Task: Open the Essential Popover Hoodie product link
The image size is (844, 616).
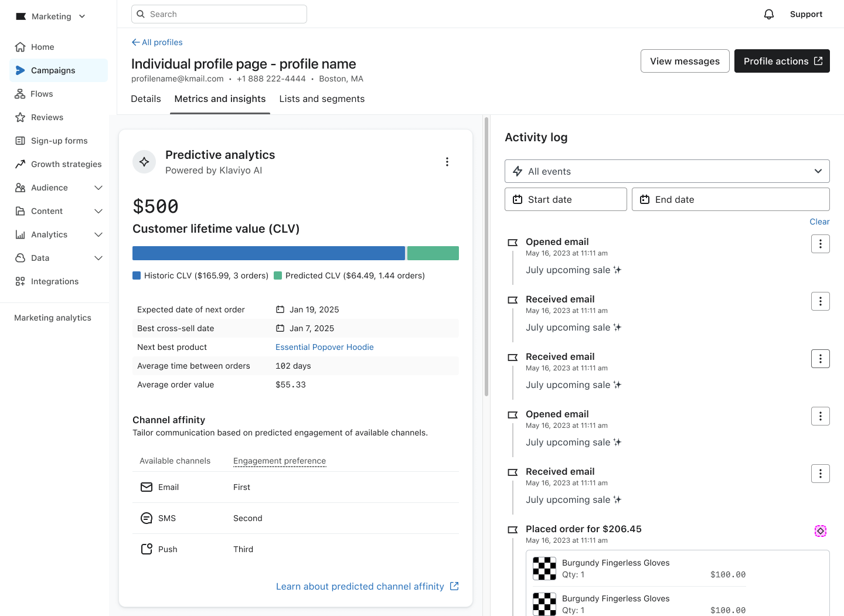Action: [324, 347]
